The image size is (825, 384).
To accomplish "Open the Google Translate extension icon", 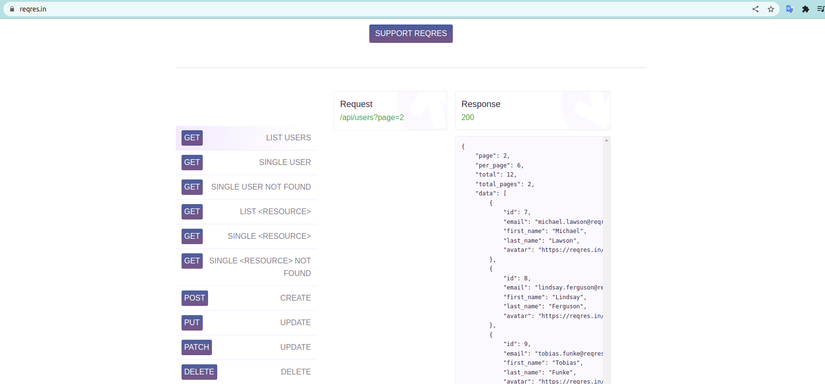I will pyautogui.click(x=789, y=9).
